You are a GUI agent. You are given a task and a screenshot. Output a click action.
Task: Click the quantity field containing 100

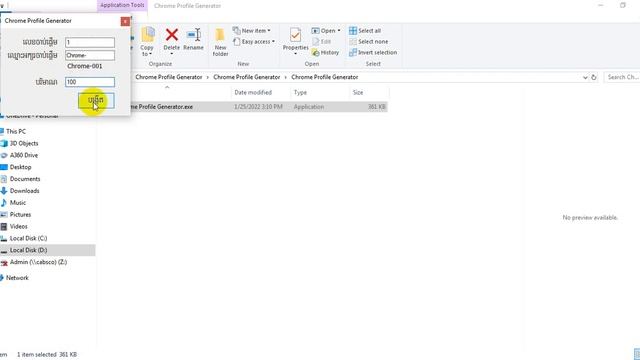(x=90, y=82)
